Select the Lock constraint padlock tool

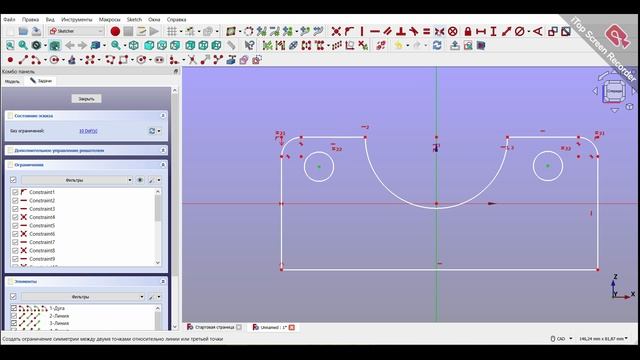tap(468, 31)
